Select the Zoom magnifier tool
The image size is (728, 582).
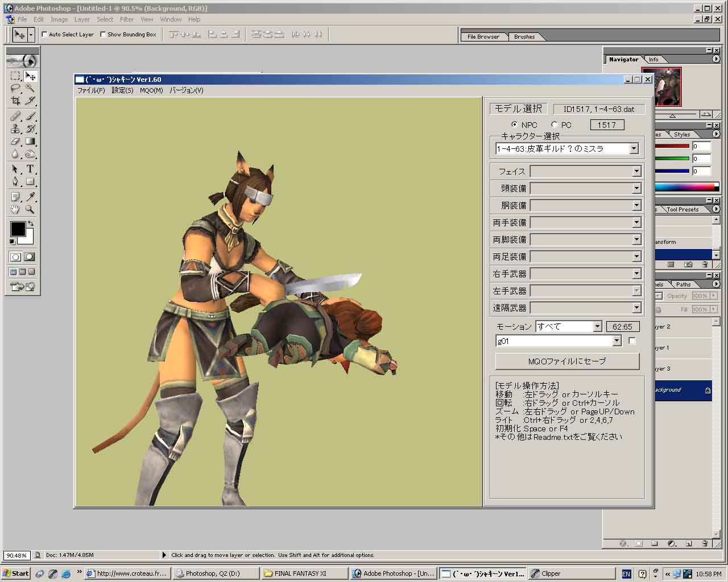(x=30, y=210)
